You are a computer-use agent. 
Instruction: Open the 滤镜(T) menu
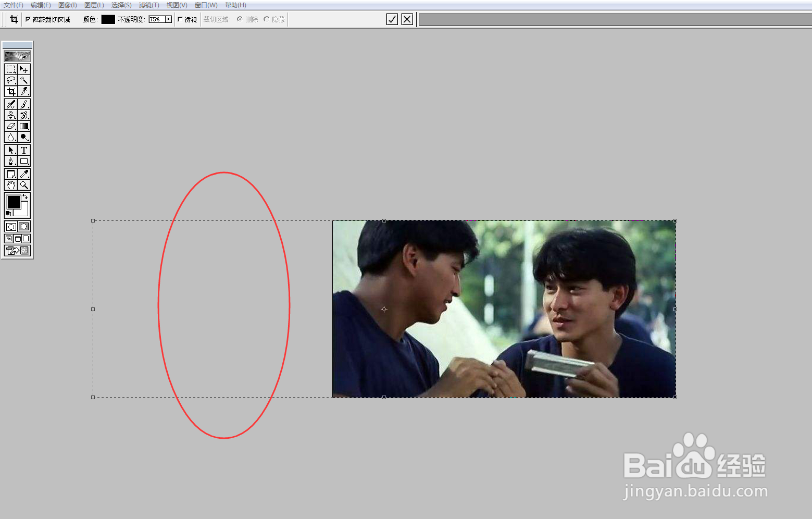[149, 5]
